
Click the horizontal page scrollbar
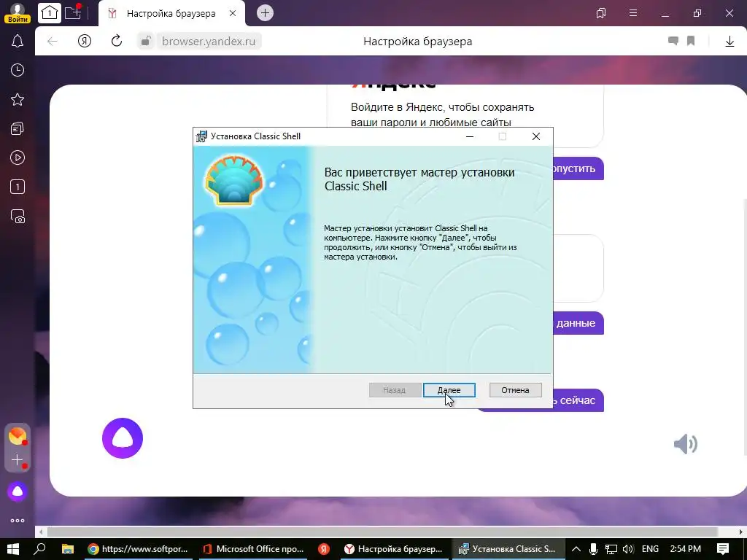click(382, 532)
